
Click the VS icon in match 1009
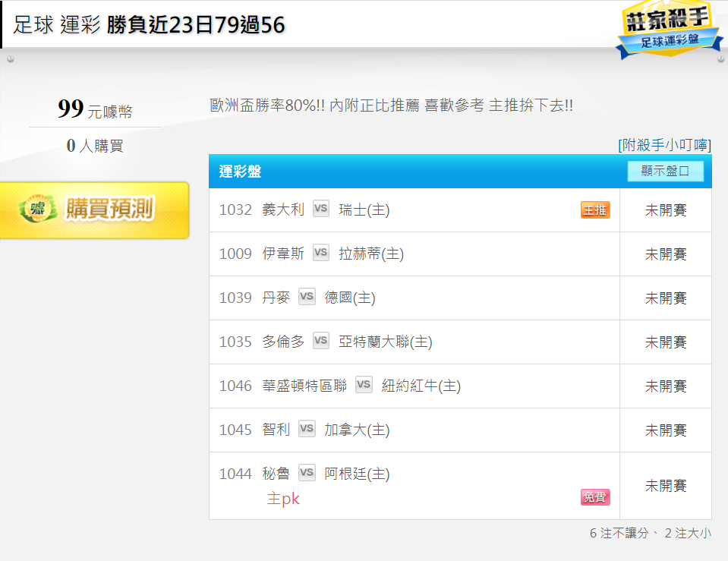(321, 253)
